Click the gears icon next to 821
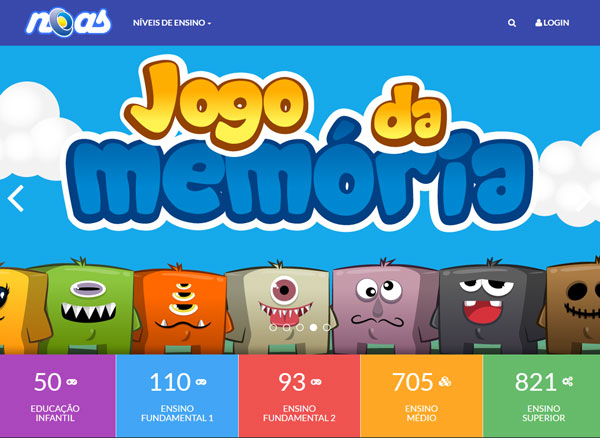 point(567,381)
